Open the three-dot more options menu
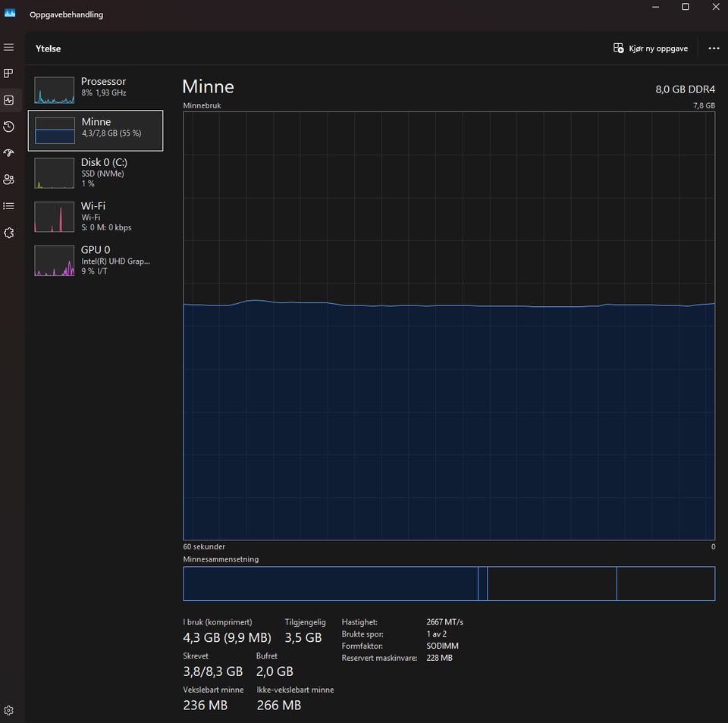Image resolution: width=728 pixels, height=723 pixels. tap(714, 49)
